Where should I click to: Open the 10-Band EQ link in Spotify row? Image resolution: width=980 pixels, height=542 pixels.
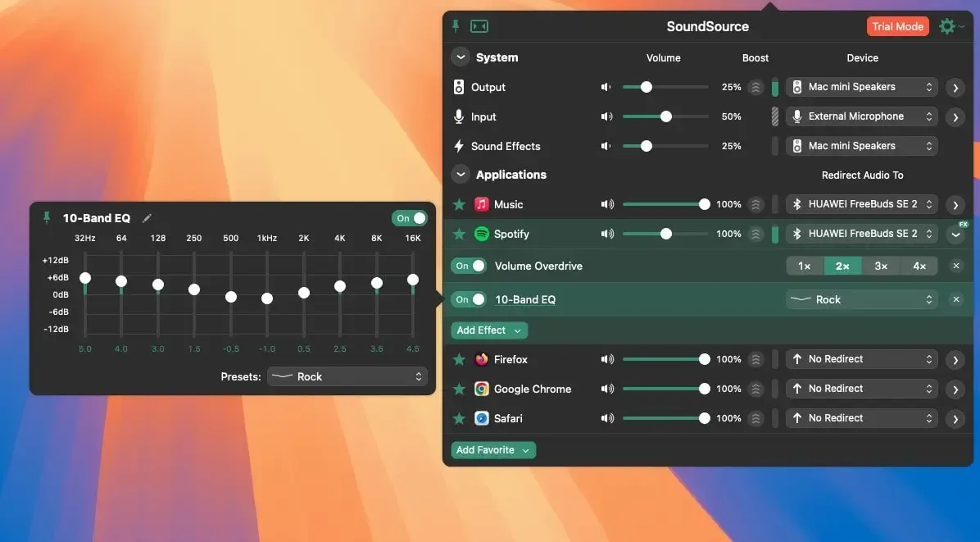click(525, 299)
